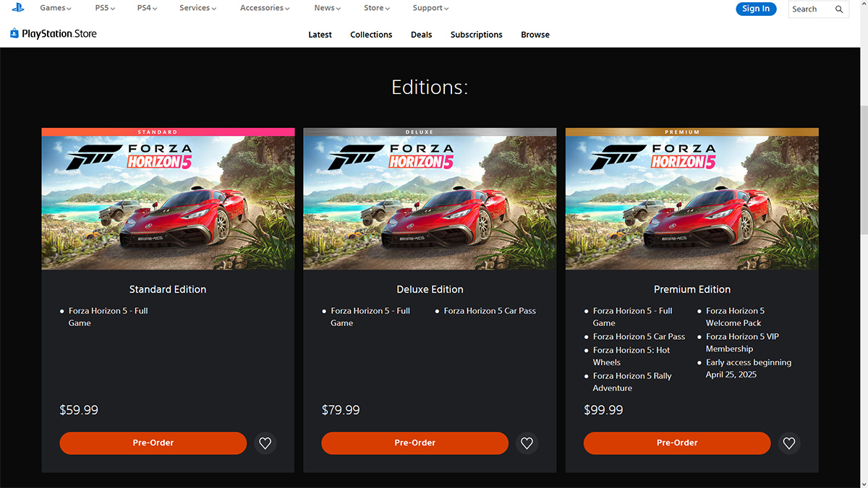Click the Sign In button
The width and height of the screenshot is (868, 488).
(756, 9)
